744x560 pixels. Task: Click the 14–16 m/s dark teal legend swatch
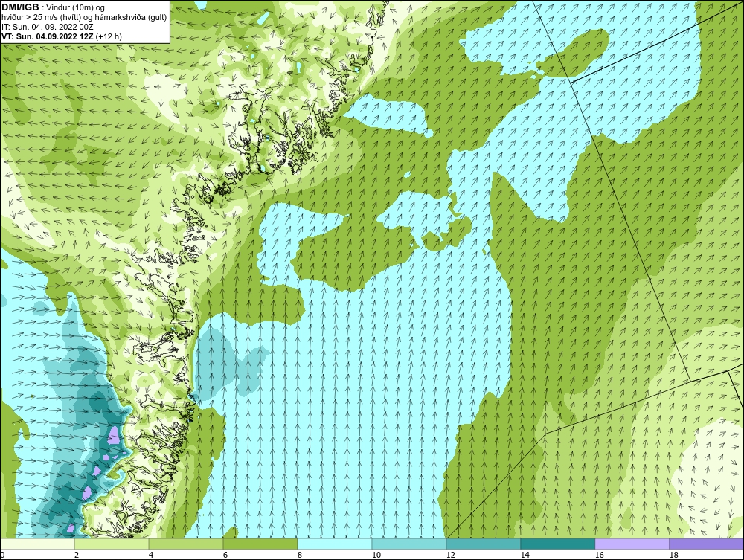pyautogui.click(x=557, y=544)
